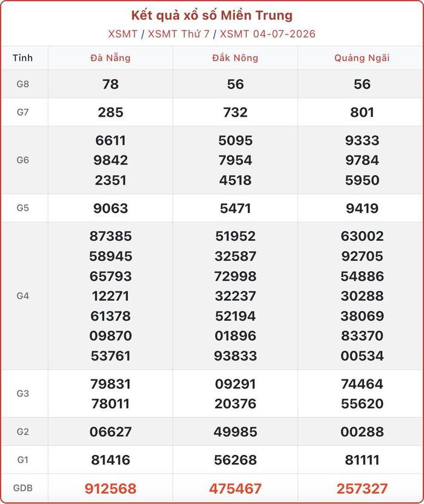Select Đà Nẵng G1 number 81416

tap(110, 460)
